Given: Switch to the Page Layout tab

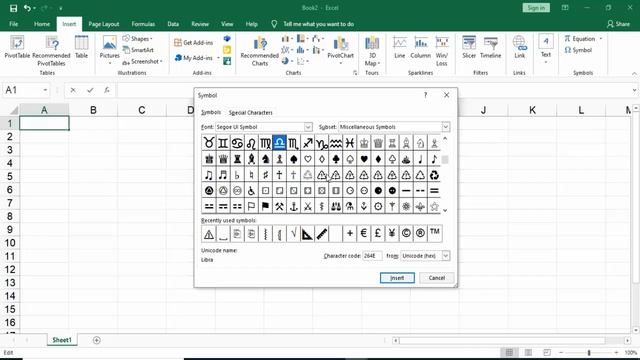Looking at the screenshot, I should coord(104,24).
